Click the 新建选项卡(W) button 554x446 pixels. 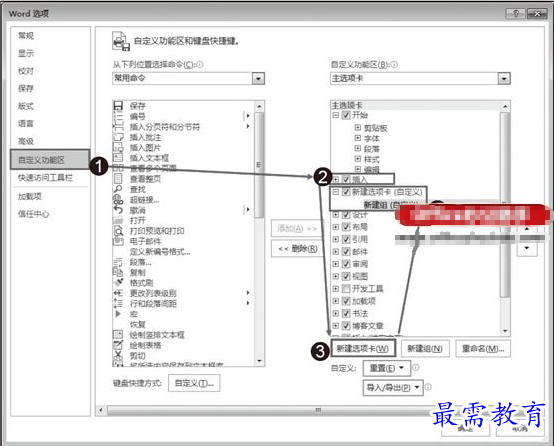[363, 349]
